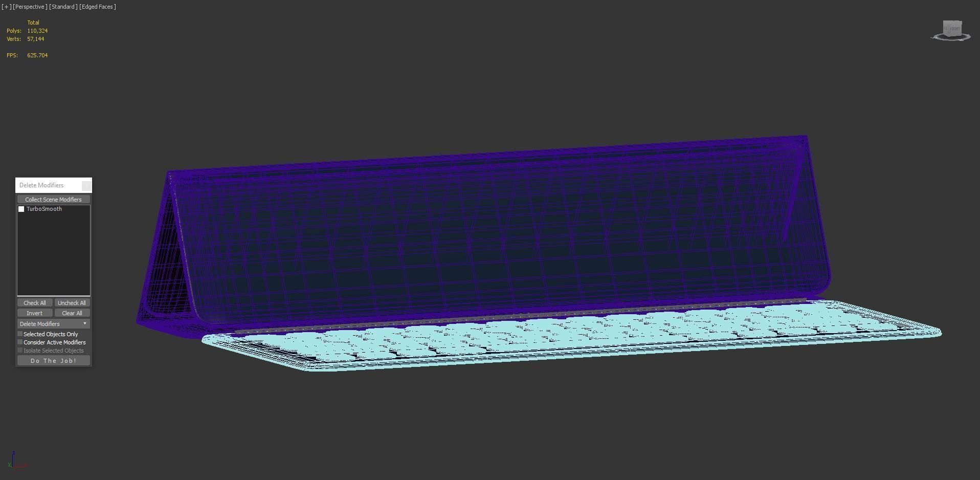Check the TurboSmooth modifier checkbox
980x480 pixels.
pos(21,209)
